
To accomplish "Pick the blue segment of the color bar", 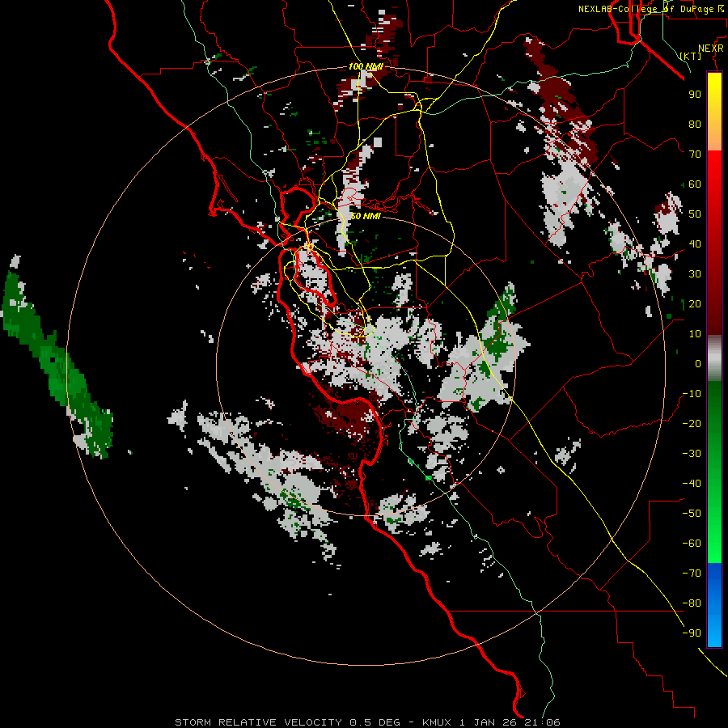I will (714, 605).
